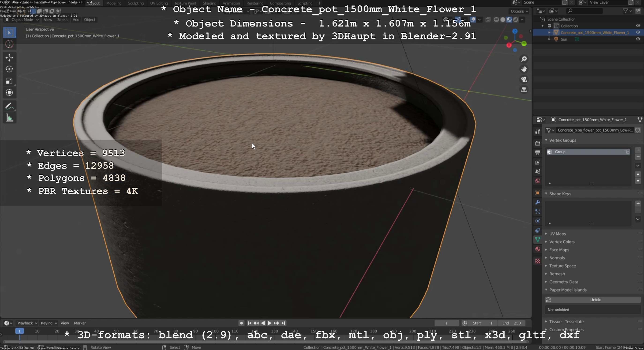Screen dimensions: 644x350
Task: Activate the Move tool
Action: click(x=9, y=57)
